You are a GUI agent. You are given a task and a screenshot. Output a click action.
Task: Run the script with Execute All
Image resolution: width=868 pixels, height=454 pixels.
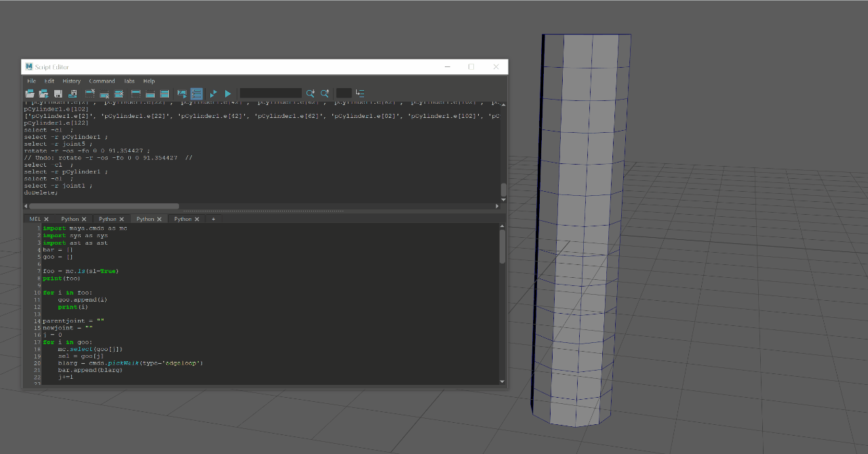pyautogui.click(x=214, y=94)
